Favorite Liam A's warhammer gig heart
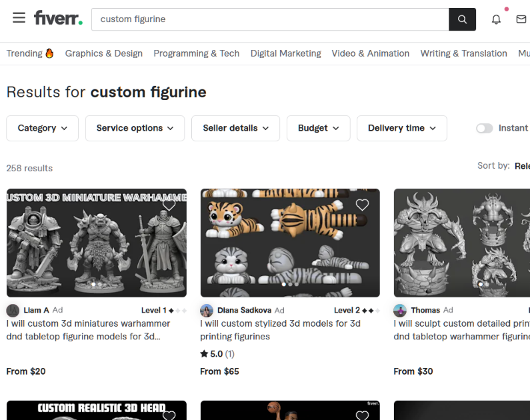The image size is (530, 420). click(169, 205)
